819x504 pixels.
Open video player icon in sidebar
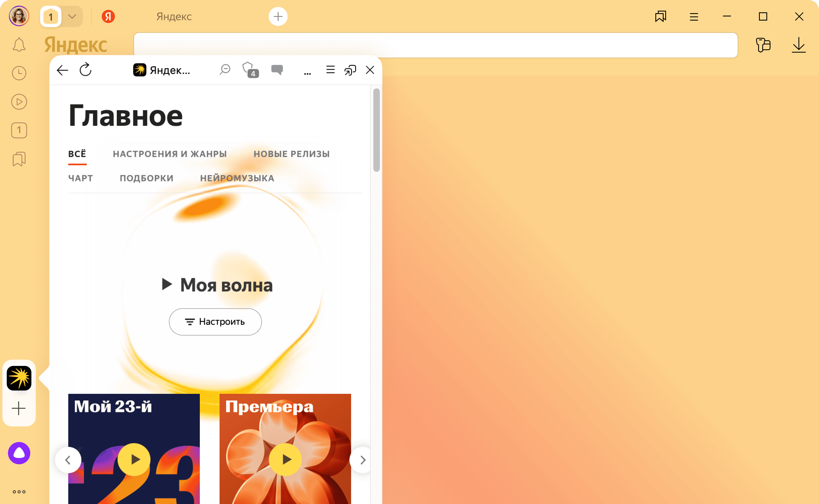click(x=19, y=102)
